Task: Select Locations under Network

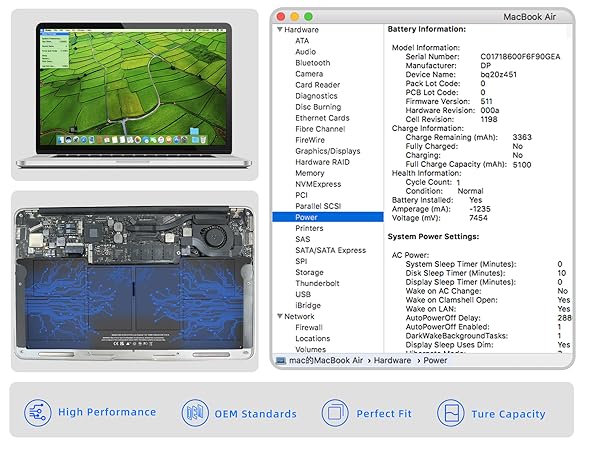Action: click(313, 339)
